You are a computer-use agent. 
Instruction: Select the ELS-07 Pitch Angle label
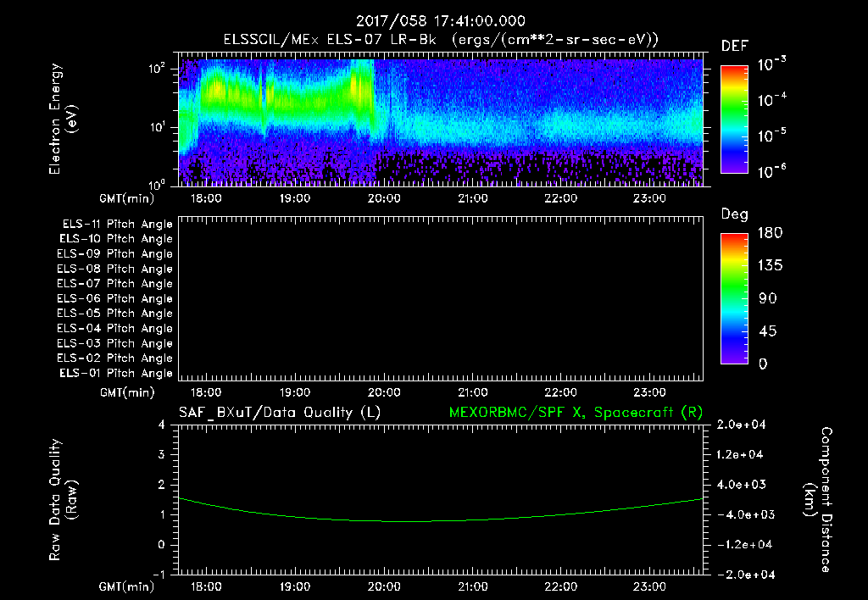point(114,283)
